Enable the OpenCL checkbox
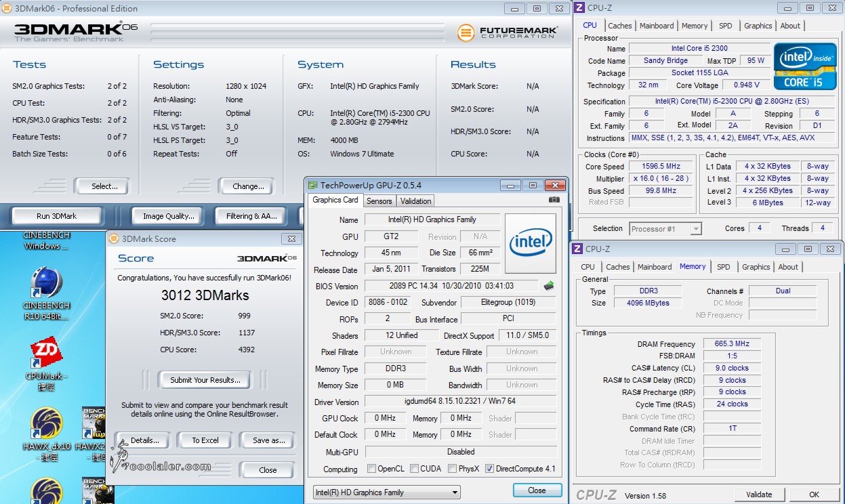Image resolution: width=845 pixels, height=504 pixels. [371, 469]
